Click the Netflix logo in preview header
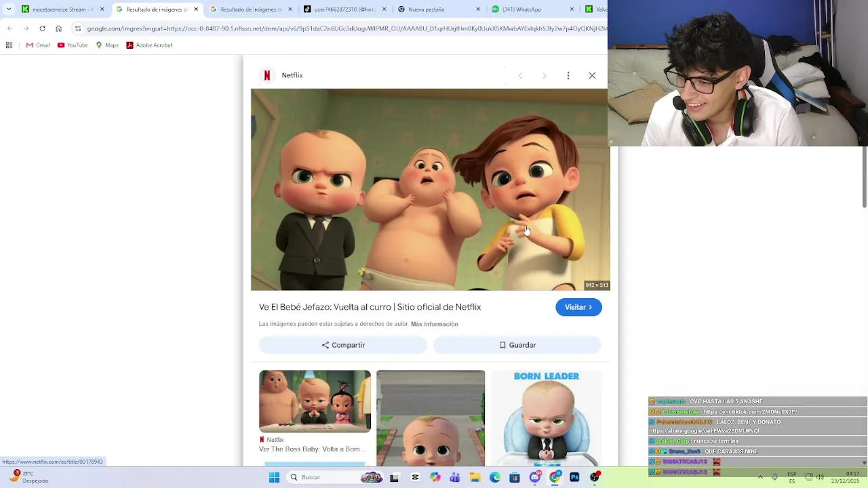Viewport: 868px width, 488px height. coord(267,75)
